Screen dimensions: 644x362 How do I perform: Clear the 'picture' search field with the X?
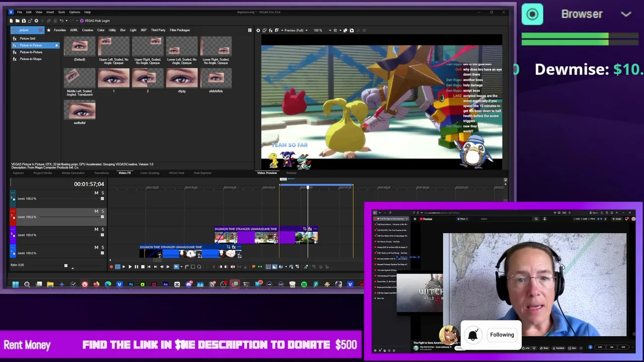pos(41,30)
